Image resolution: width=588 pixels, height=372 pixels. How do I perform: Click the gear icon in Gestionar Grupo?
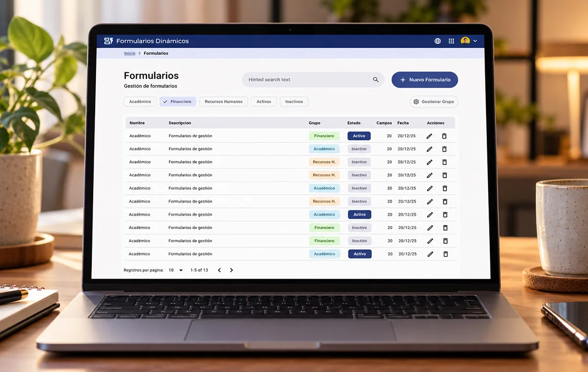(416, 102)
